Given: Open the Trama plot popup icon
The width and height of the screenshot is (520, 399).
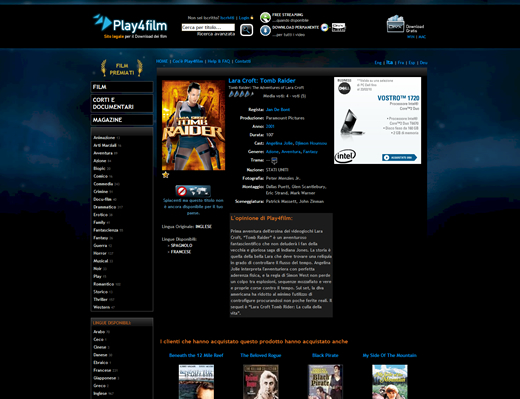Looking at the screenshot, I should coord(274,161).
